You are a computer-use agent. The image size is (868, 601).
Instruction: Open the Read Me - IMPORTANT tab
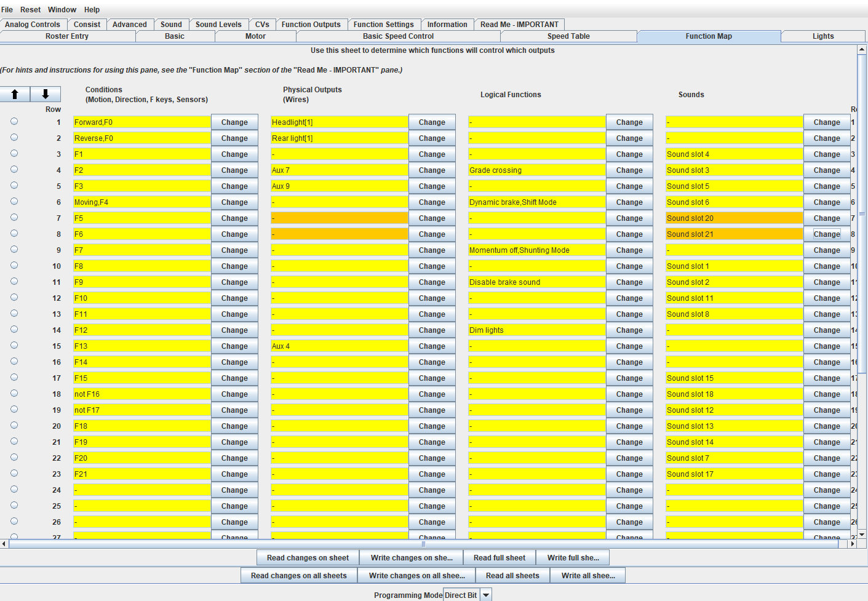pos(519,25)
